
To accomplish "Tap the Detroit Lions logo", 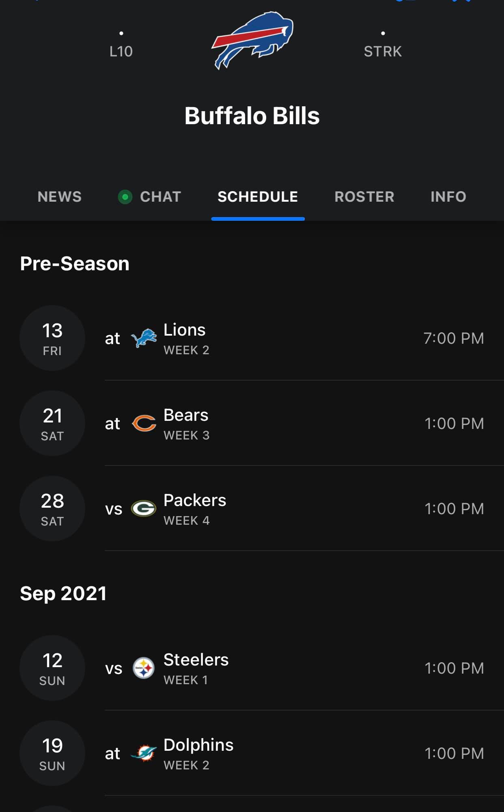I will 144,338.
